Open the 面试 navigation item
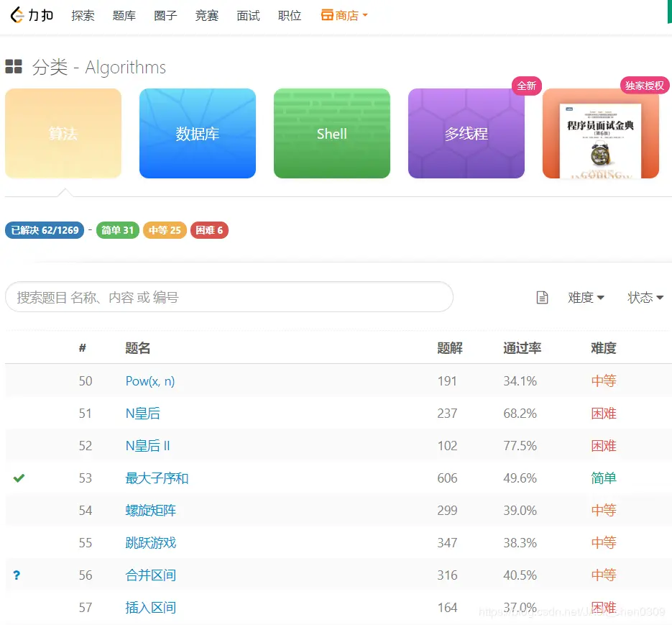The image size is (672, 625). pyautogui.click(x=248, y=15)
